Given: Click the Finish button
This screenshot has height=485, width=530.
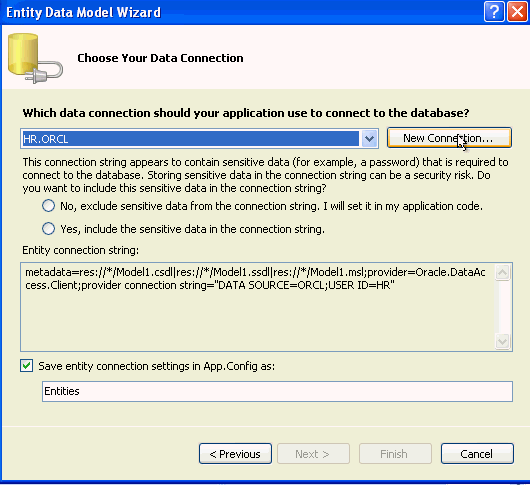Looking at the screenshot, I should click(x=395, y=454).
